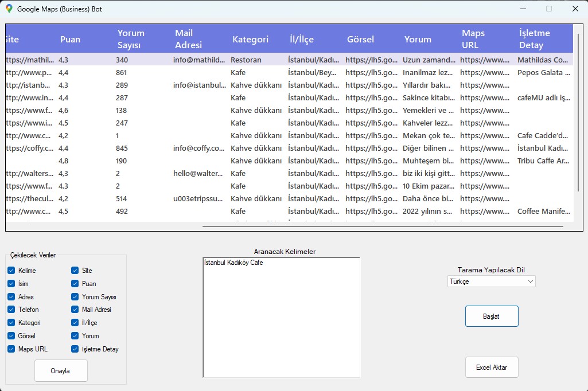Viewport: 588px width, 391px height.
Task: Click the horizontal scrollbar of the results table
Action: point(383,226)
